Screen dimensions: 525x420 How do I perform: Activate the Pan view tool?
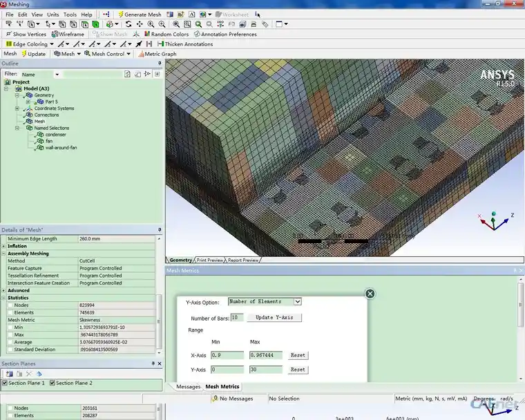(x=140, y=24)
